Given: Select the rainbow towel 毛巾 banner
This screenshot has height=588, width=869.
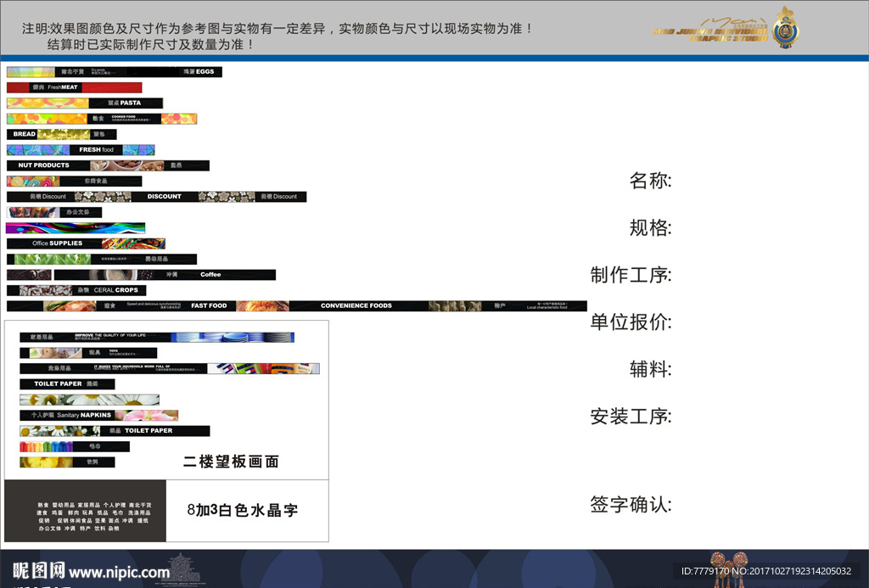Looking at the screenshot, I should click(75, 446).
